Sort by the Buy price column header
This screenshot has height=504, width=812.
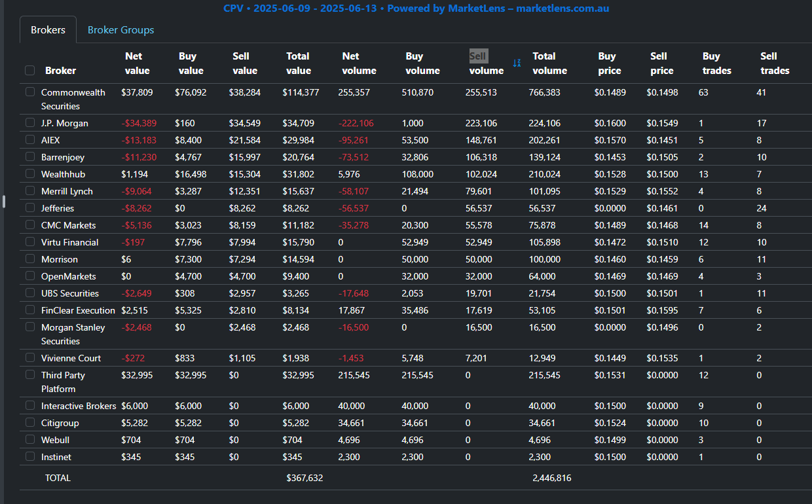click(609, 63)
